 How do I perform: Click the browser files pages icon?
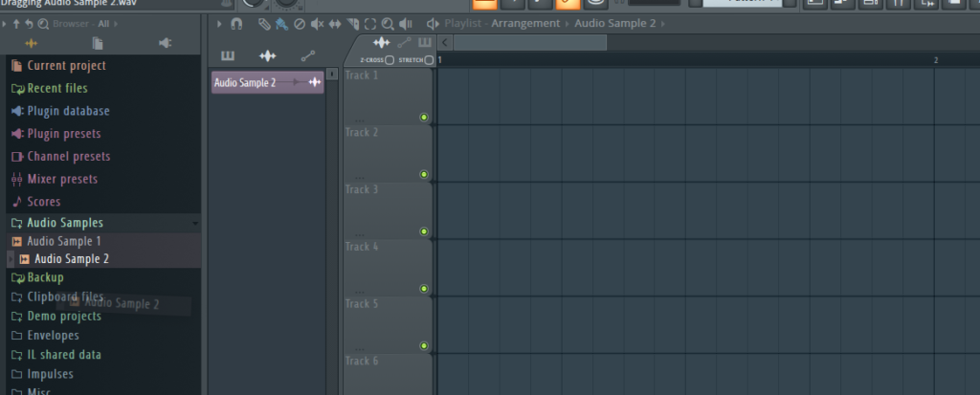(98, 43)
